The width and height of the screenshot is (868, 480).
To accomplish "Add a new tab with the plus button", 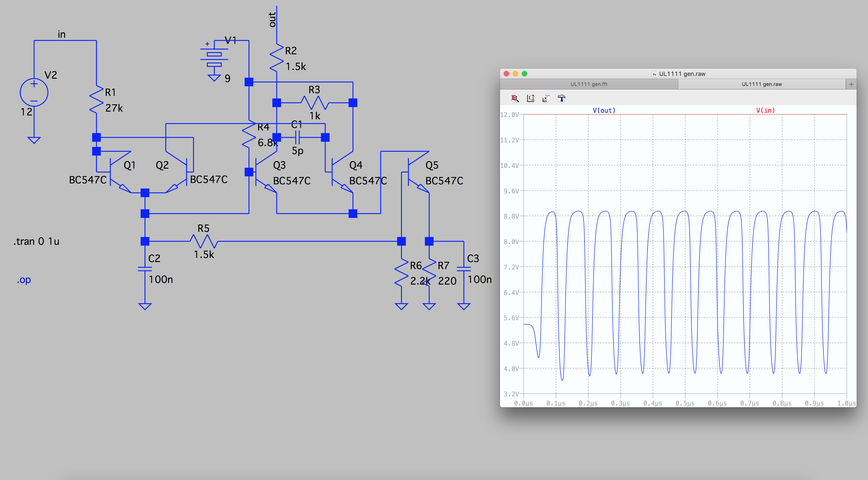I will coord(851,84).
